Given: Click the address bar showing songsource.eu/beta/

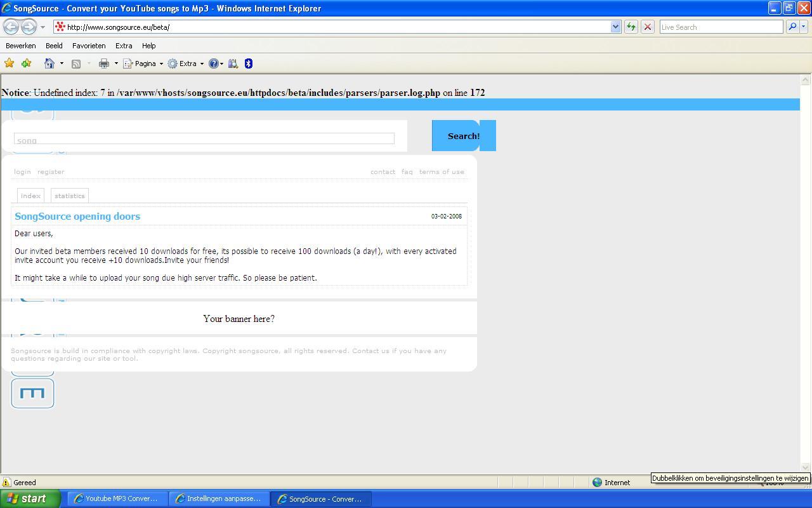Looking at the screenshot, I should pyautogui.click(x=331, y=27).
